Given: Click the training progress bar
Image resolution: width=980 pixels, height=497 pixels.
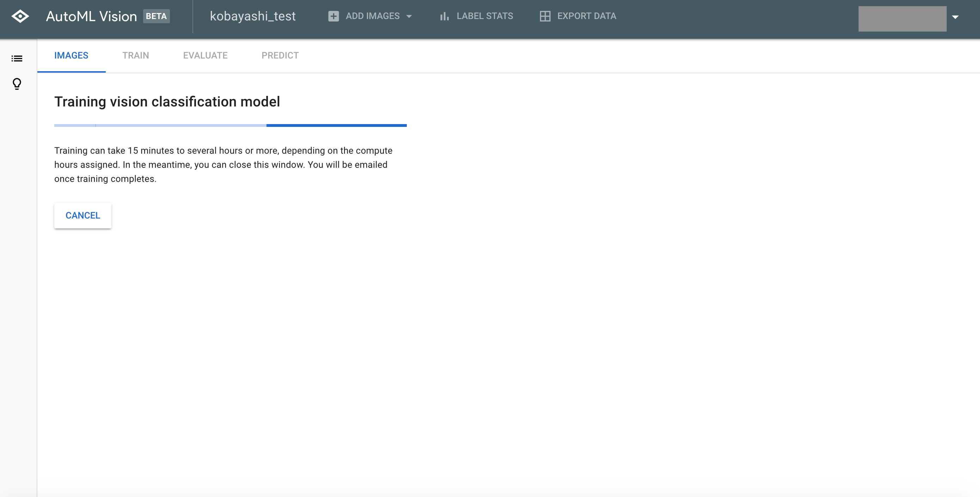Looking at the screenshot, I should pos(231,125).
